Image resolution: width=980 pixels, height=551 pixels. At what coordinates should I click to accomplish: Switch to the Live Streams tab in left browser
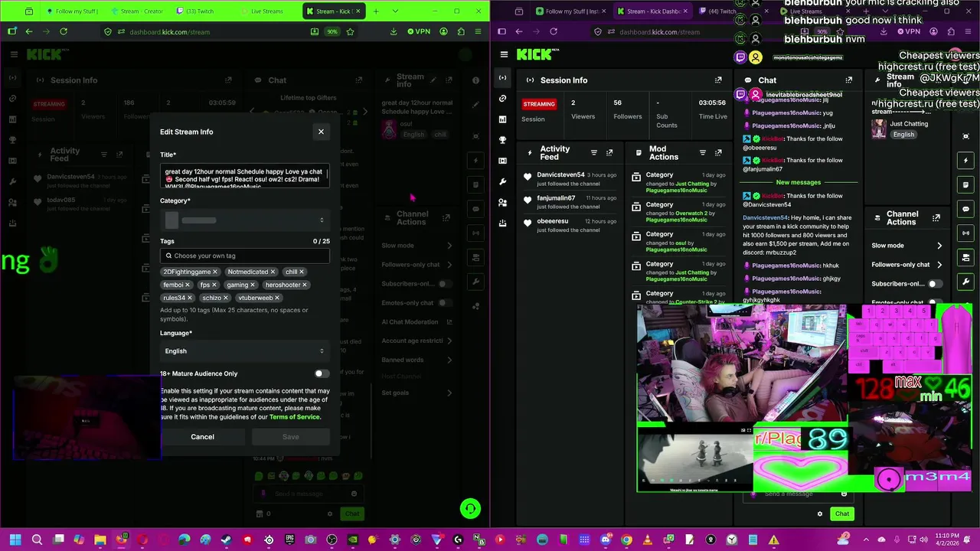(x=267, y=11)
